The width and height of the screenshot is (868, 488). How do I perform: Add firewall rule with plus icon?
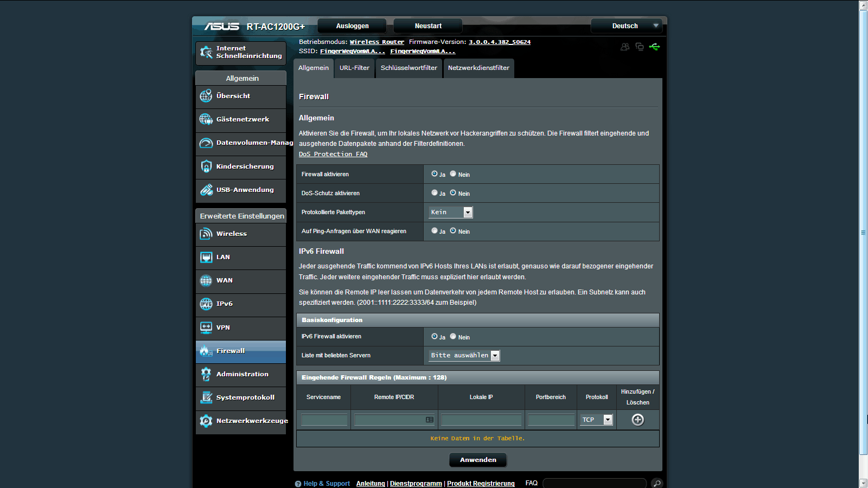(638, 420)
